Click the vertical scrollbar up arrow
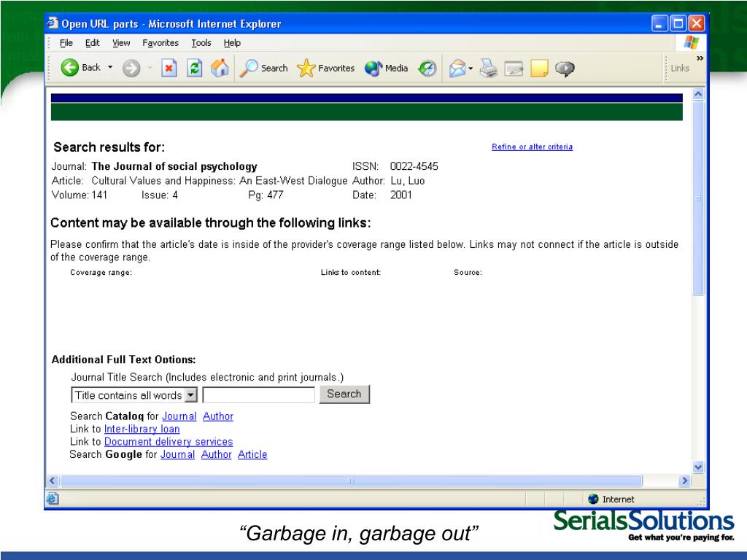747x560 pixels. (698, 94)
